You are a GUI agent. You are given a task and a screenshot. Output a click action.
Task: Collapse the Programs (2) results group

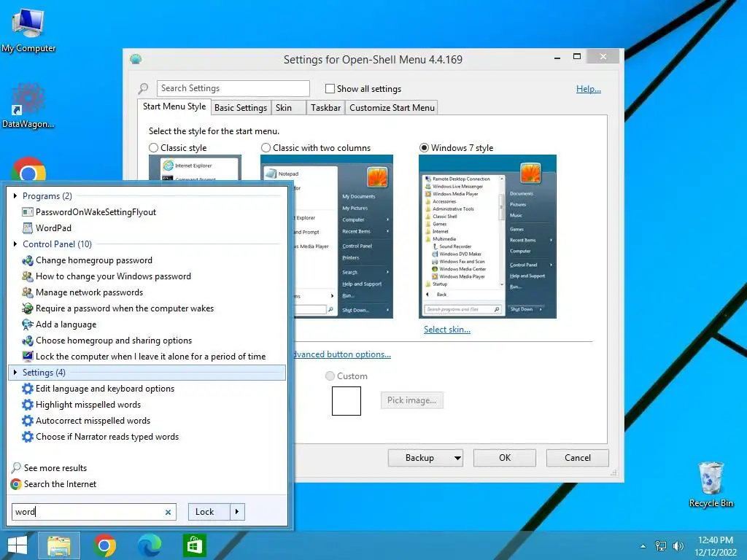pos(15,195)
